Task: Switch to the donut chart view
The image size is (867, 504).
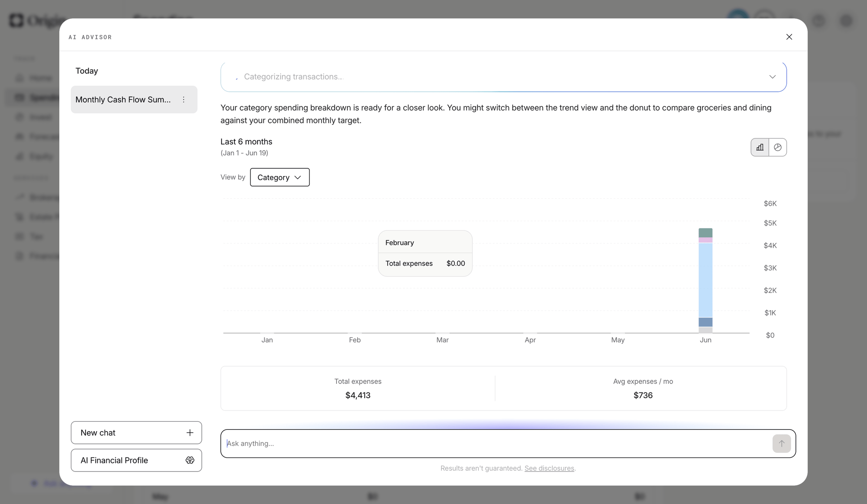Action: (778, 147)
